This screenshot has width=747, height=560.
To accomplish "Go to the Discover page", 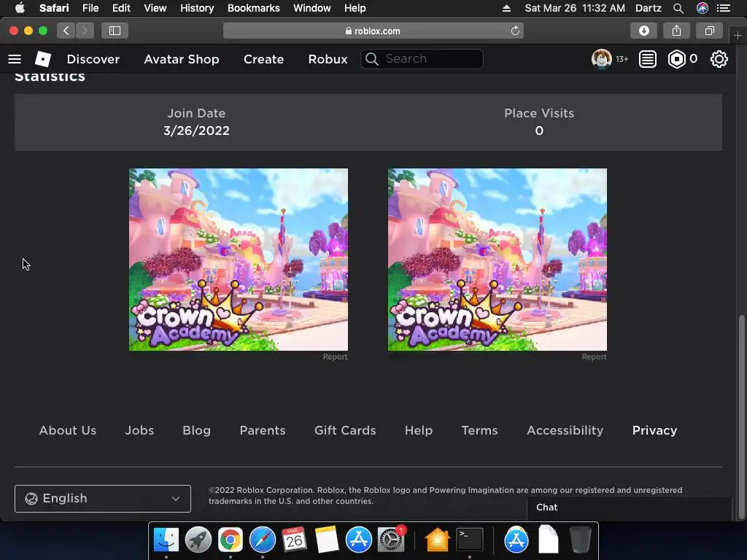I will (93, 59).
